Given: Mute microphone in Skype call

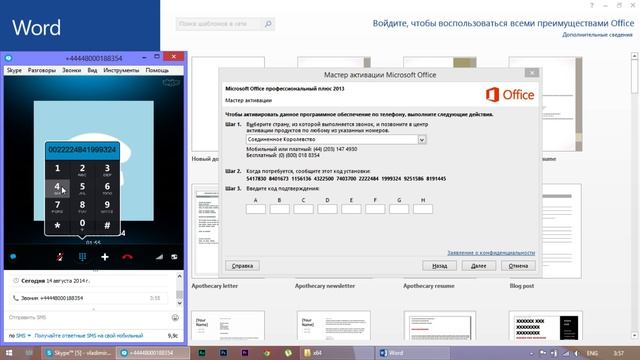Looking at the screenshot, I should click(x=60, y=257).
